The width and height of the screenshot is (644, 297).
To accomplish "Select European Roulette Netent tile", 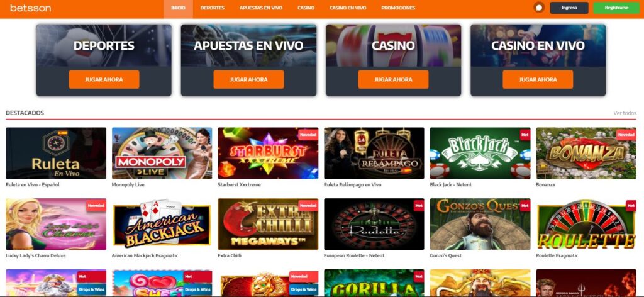I will coord(374,224).
